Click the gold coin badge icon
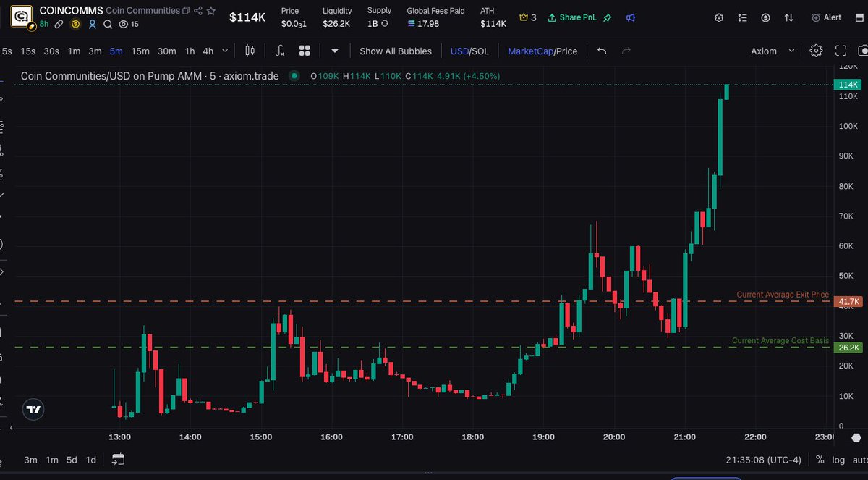The width and height of the screenshot is (868, 480). click(75, 24)
